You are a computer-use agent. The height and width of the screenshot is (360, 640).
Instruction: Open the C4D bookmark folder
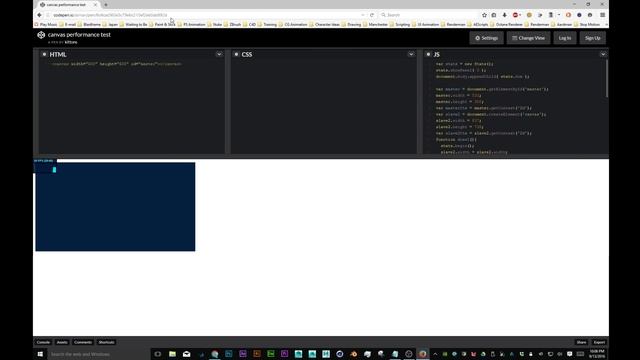coord(249,24)
